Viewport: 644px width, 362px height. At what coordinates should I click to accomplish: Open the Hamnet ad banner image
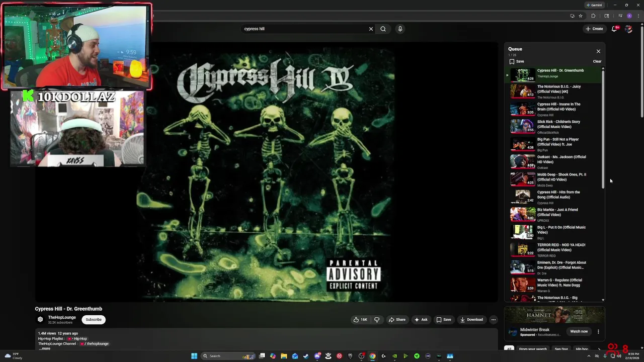coord(554,314)
